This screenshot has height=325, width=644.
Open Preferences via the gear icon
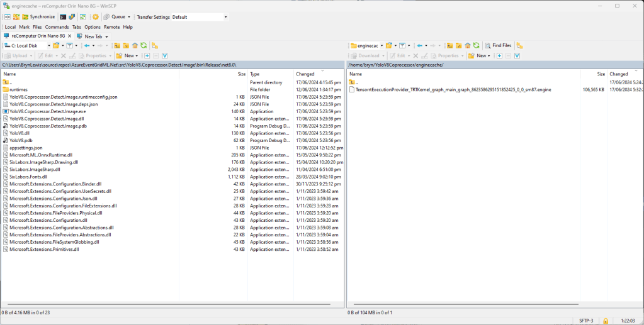pos(96,17)
